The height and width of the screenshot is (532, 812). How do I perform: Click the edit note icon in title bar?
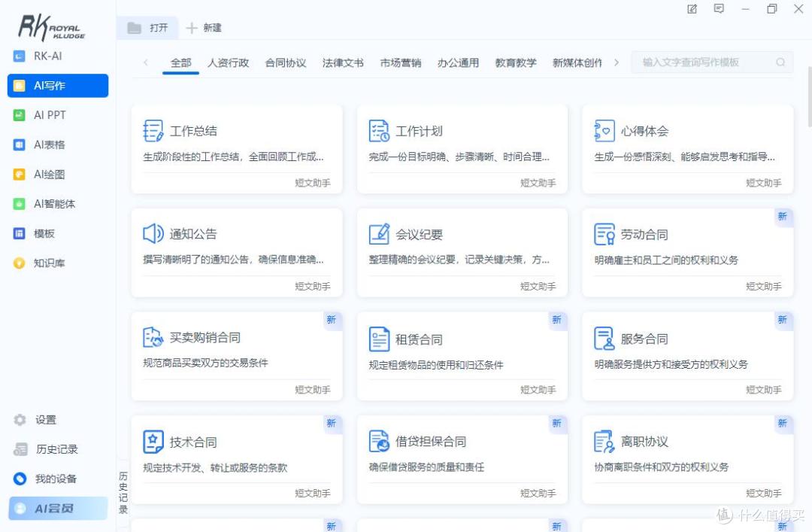pyautogui.click(x=692, y=9)
